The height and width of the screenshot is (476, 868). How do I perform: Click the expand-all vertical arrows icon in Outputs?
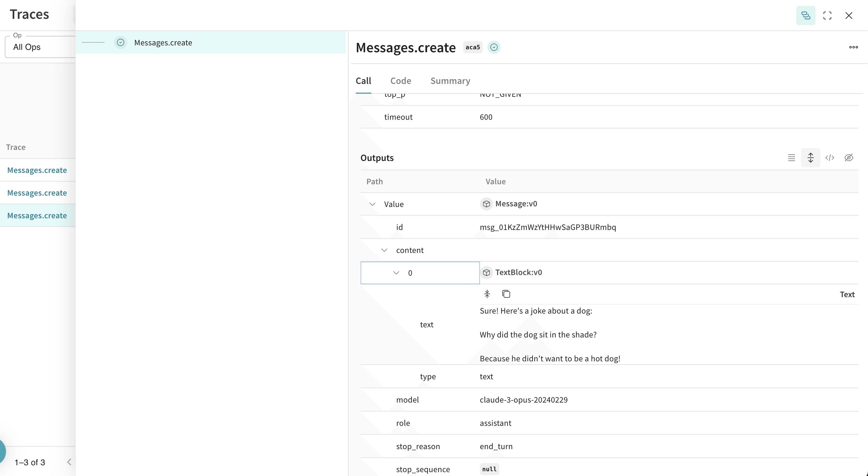(x=810, y=157)
